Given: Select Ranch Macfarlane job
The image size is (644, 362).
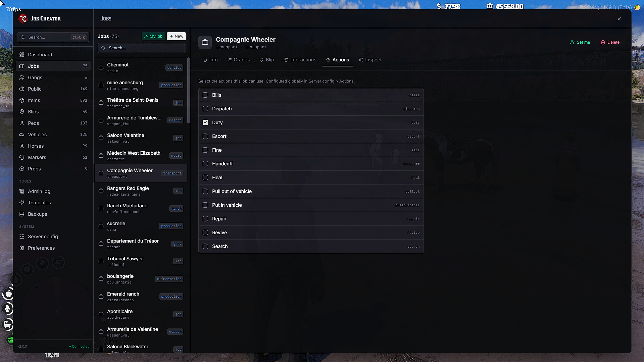Looking at the screenshot, I should click(x=141, y=208).
